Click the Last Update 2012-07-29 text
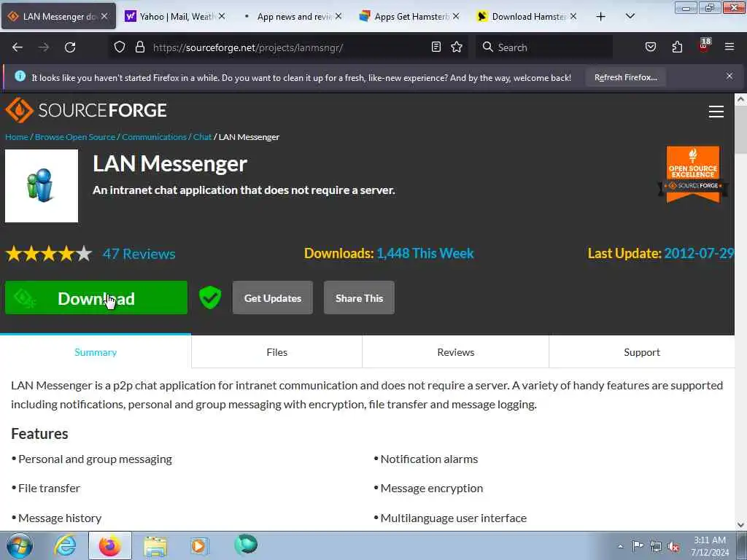747x560 pixels. (661, 253)
